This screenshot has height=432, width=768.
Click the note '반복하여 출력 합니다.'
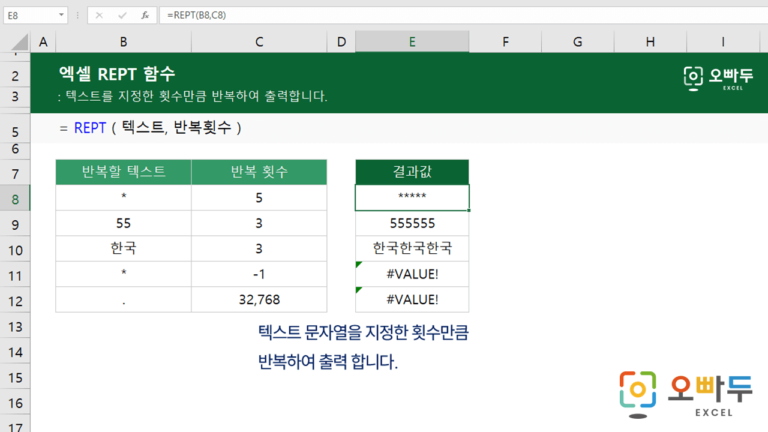[328, 362]
